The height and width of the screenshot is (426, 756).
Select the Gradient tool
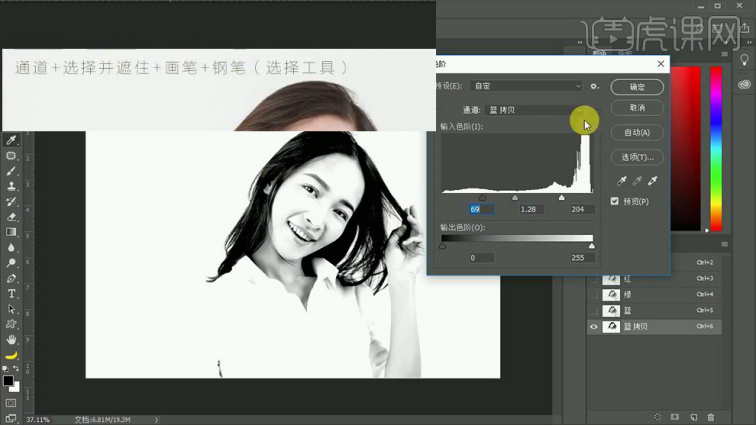tap(11, 232)
